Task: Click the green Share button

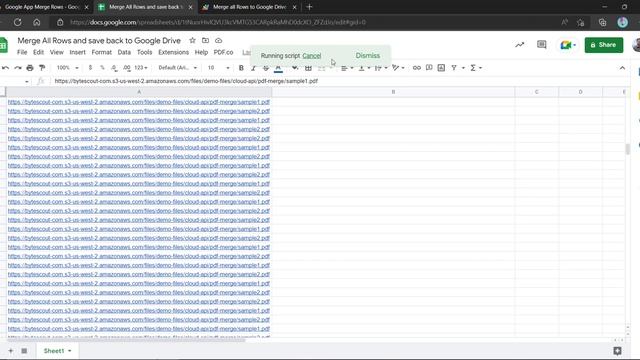Action: coord(604,45)
